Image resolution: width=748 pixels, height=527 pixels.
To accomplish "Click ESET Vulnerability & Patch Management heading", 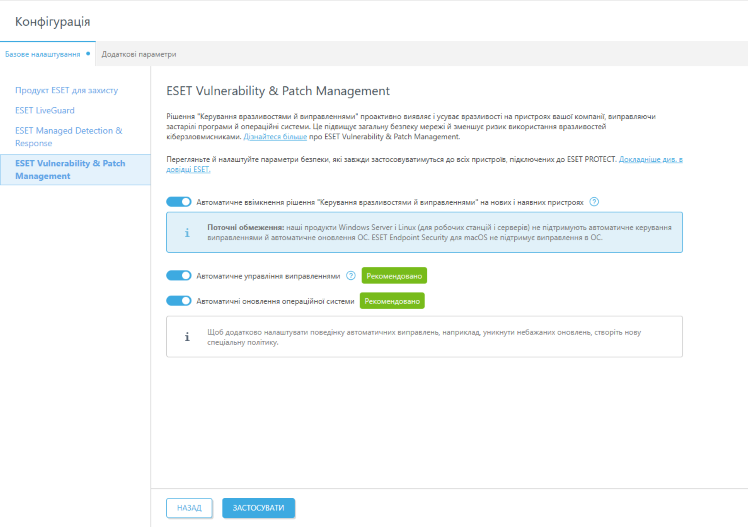I will click(x=278, y=91).
